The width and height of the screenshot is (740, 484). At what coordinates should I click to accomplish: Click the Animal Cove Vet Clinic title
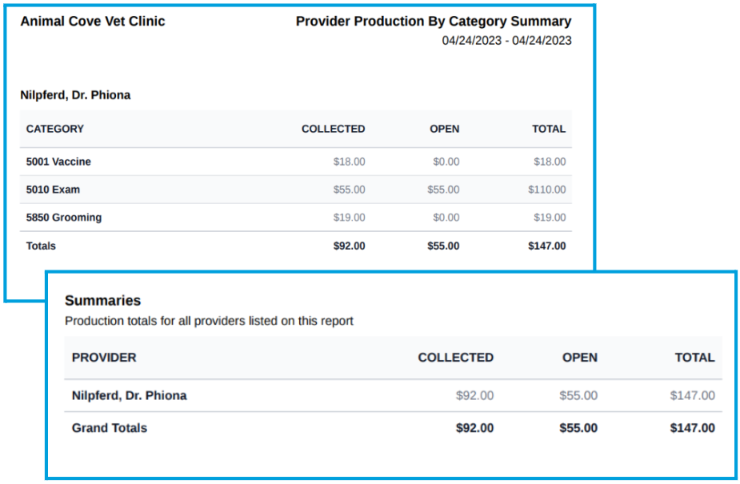(x=92, y=21)
